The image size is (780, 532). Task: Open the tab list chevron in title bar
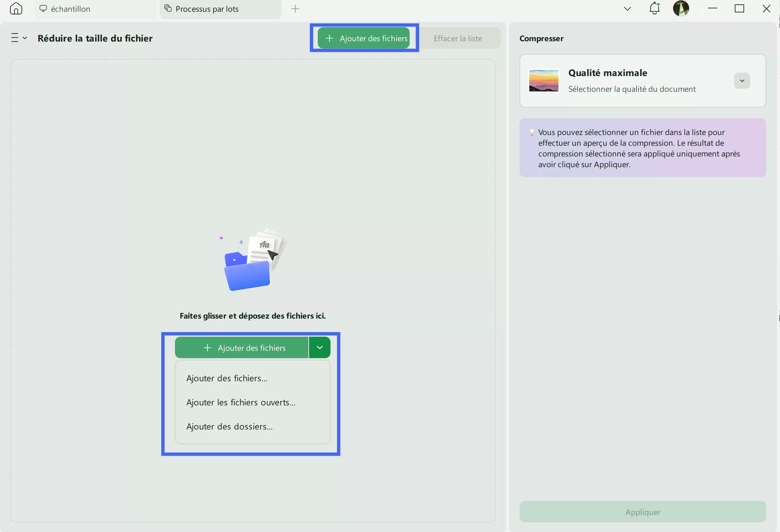click(x=627, y=9)
